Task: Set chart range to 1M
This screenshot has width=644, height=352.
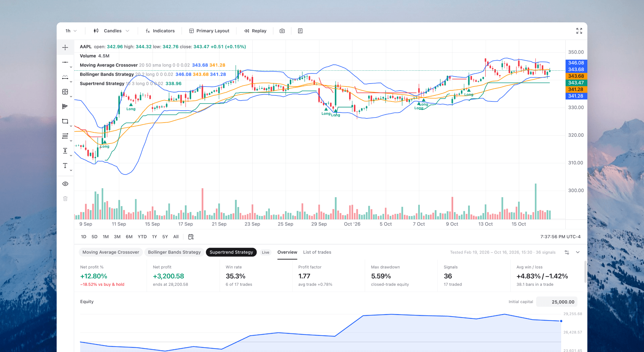Action: pos(106,237)
